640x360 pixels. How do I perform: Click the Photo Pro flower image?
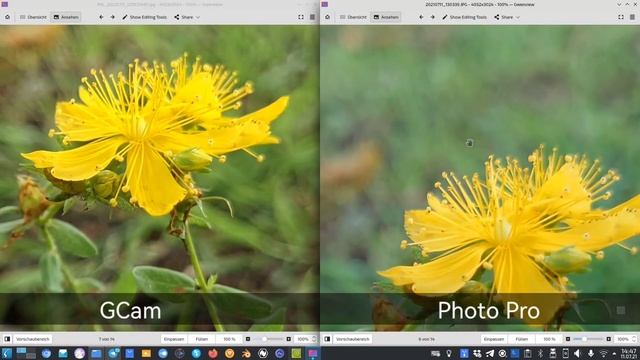(480, 178)
